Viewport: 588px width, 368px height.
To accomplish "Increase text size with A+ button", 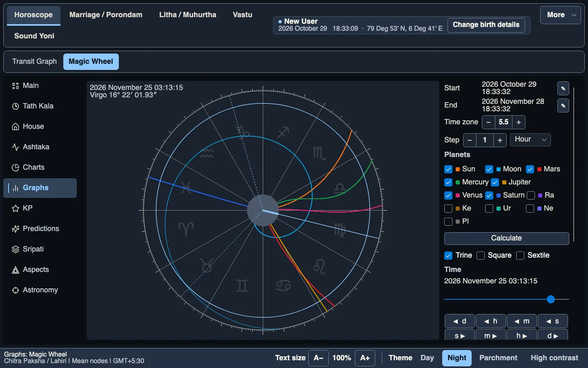I will point(365,358).
